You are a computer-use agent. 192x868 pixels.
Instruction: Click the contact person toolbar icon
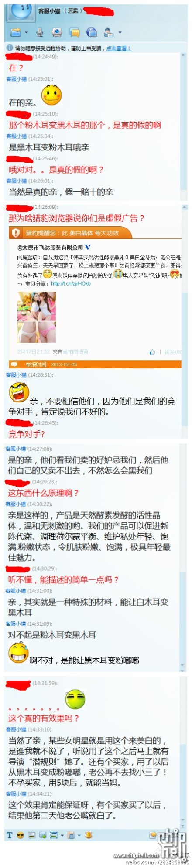click(108, 32)
